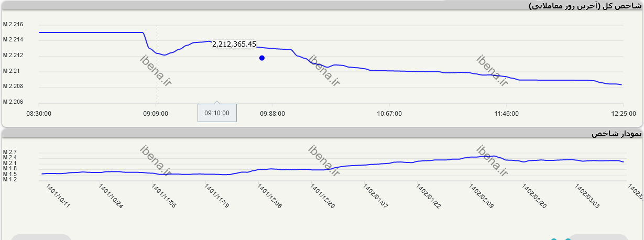Click the 12:25:00 time axis label
The height and width of the screenshot is (240, 644).
(623, 113)
